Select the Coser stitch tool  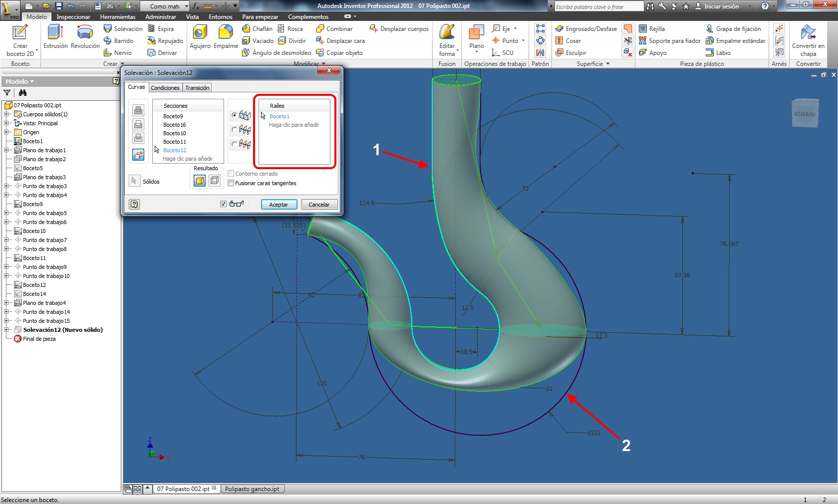[x=568, y=40]
